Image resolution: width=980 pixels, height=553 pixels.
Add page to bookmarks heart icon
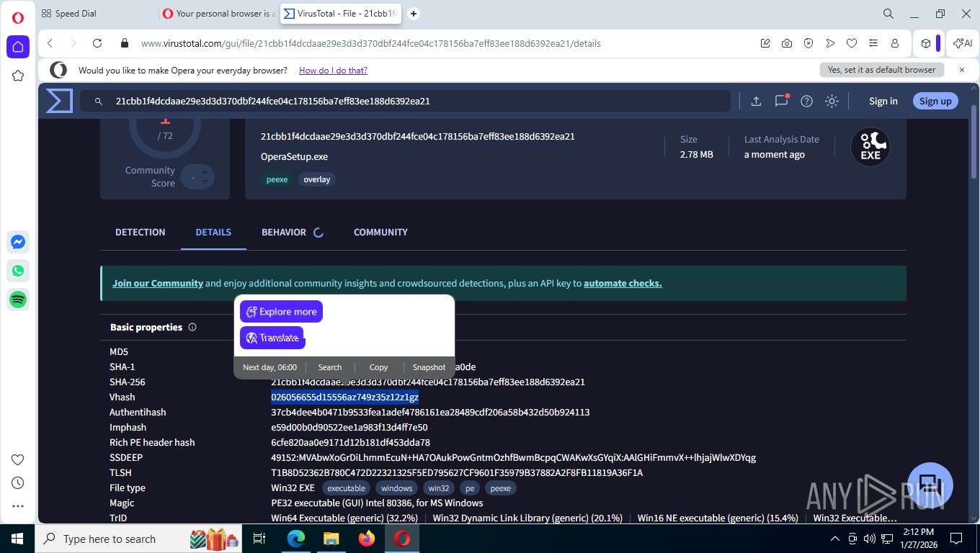click(x=852, y=43)
